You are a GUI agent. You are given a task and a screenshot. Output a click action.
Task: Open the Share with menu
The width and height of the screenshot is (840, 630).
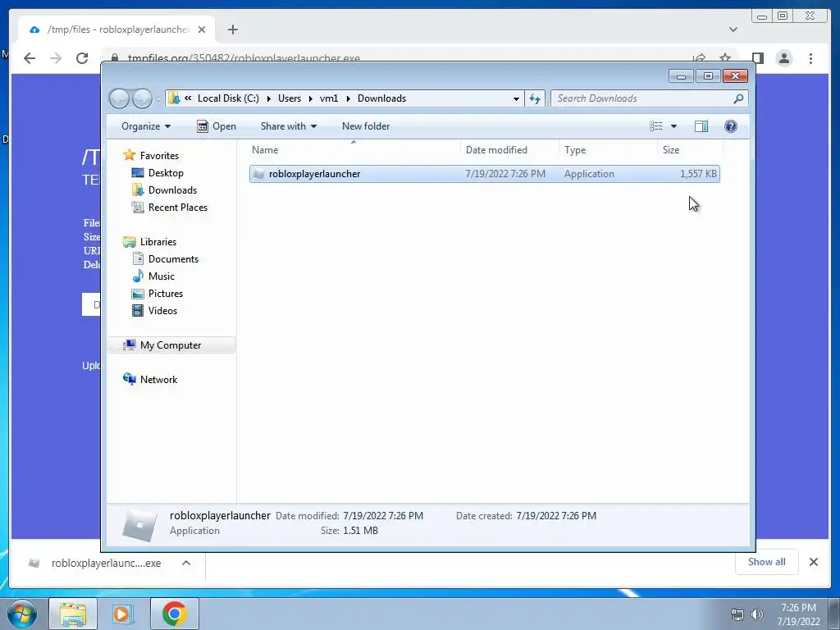[x=288, y=126]
